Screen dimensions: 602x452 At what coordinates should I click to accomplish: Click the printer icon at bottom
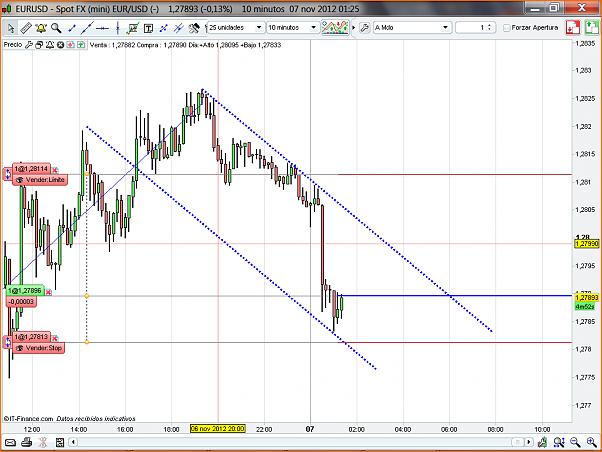pos(26,442)
